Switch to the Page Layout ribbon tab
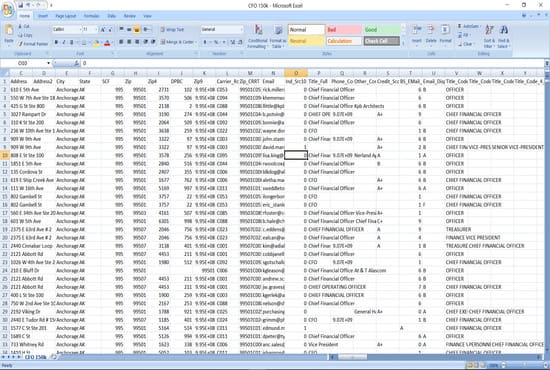This screenshot has height=370, width=550. (66, 16)
